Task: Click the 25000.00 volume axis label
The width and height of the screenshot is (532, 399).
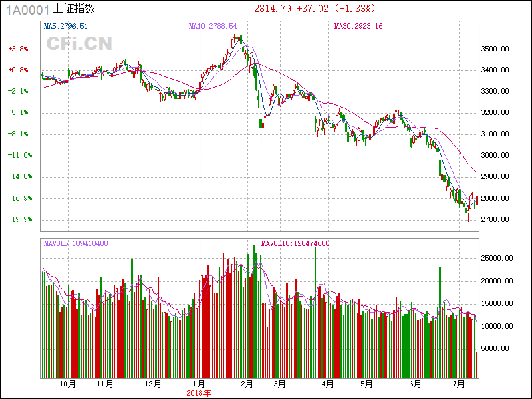Action: pos(496,258)
